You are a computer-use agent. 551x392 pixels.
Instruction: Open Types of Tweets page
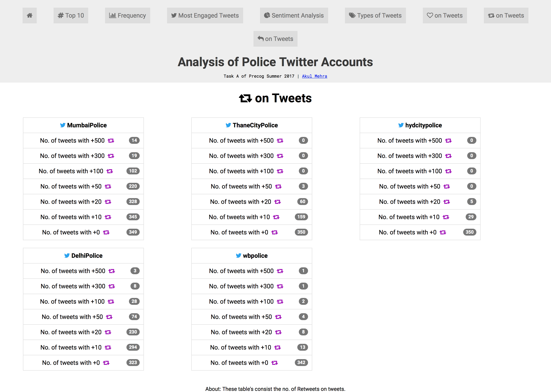(375, 15)
